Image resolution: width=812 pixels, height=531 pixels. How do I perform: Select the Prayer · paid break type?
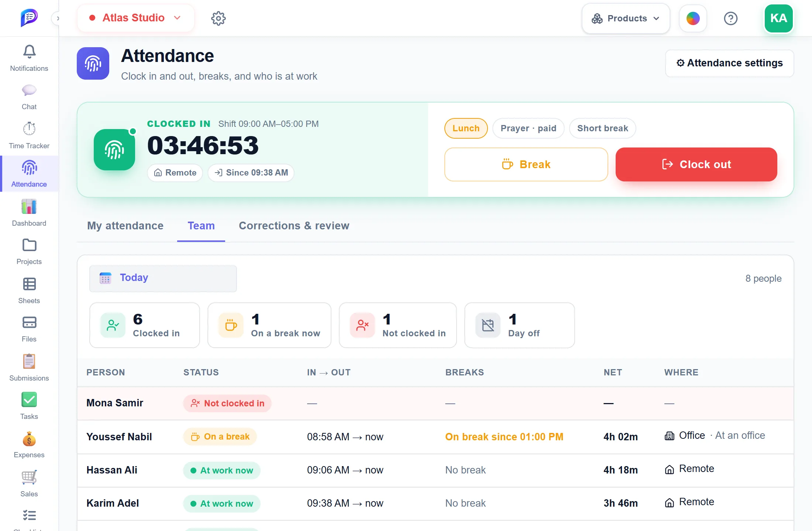point(528,128)
